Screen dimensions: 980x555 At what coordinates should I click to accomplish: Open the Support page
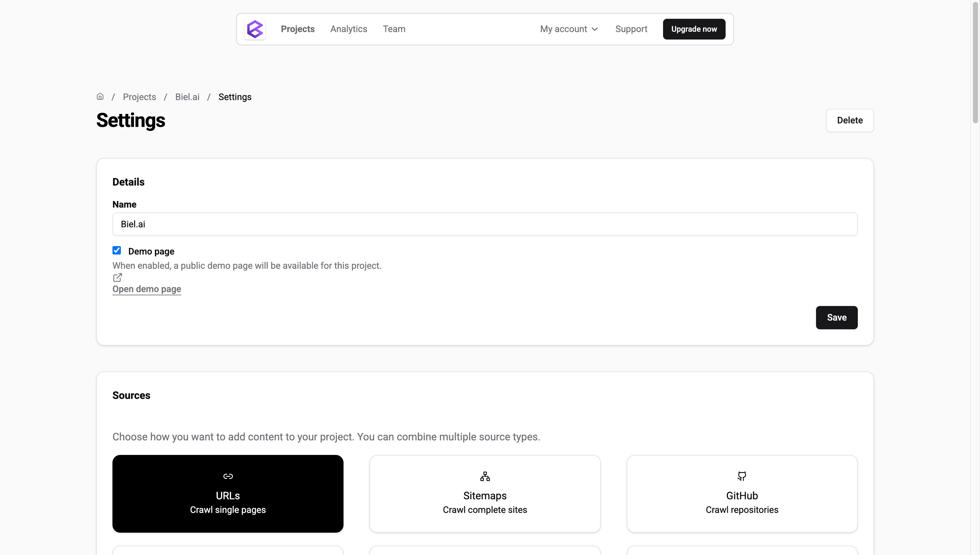631,28
